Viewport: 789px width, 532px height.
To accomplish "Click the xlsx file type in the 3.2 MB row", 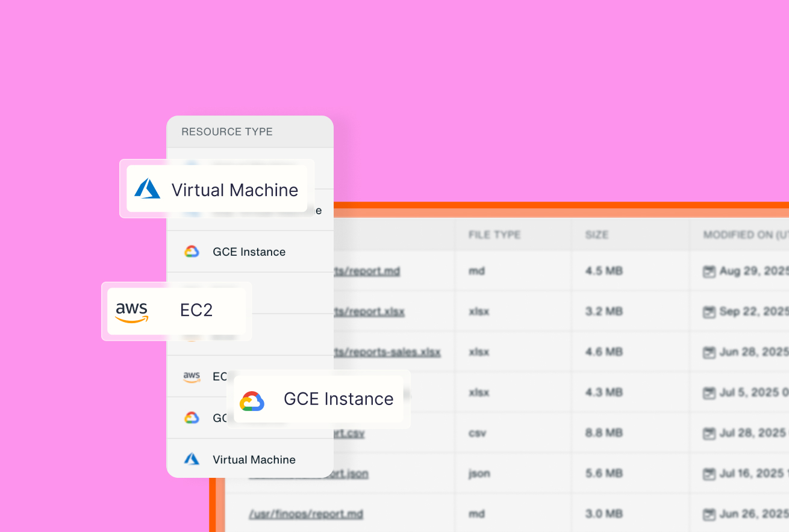I will [x=479, y=312].
